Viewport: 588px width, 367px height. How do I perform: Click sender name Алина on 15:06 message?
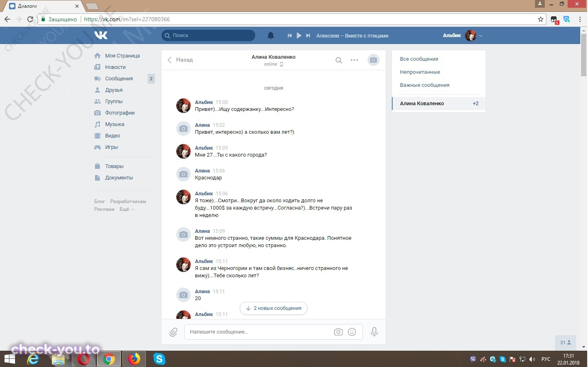pyautogui.click(x=202, y=171)
